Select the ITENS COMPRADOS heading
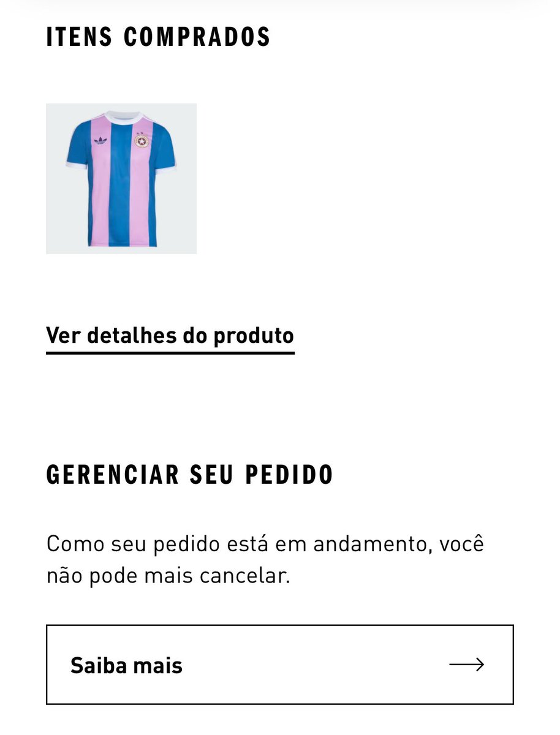Screen dimensions: 560x735 [x=159, y=37]
